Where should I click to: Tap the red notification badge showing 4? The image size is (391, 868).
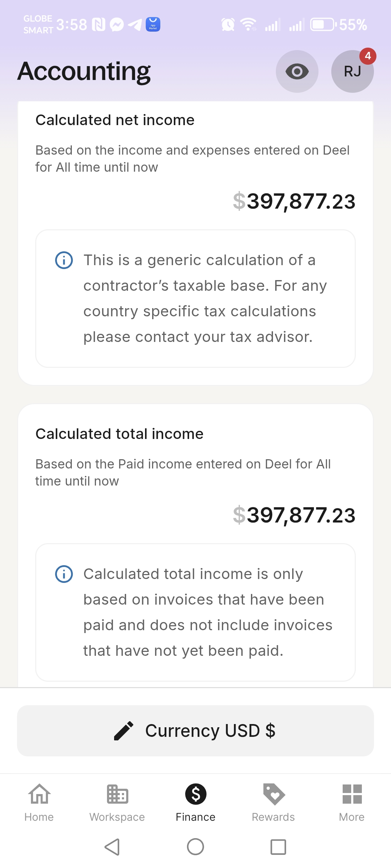tap(368, 56)
